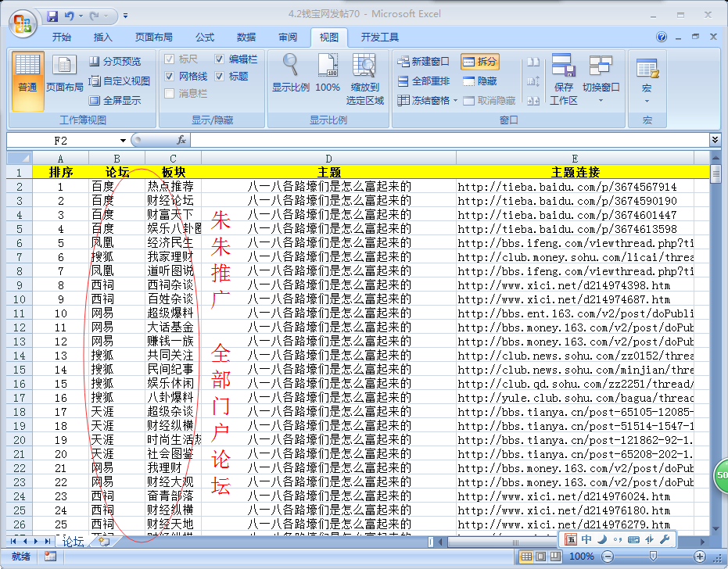Screen dimensions: 728x569
Task: Open the round Office button menu
Action: coord(22,23)
